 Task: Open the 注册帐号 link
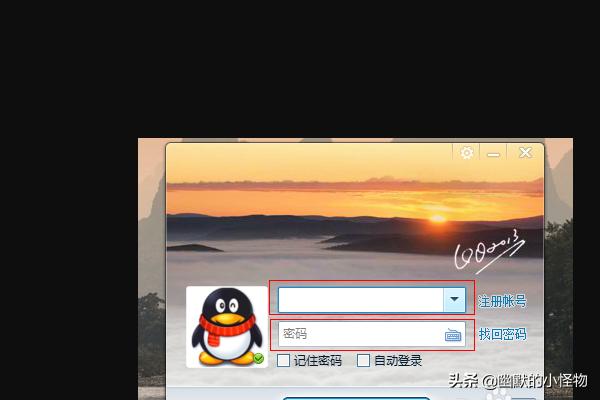[x=502, y=301]
